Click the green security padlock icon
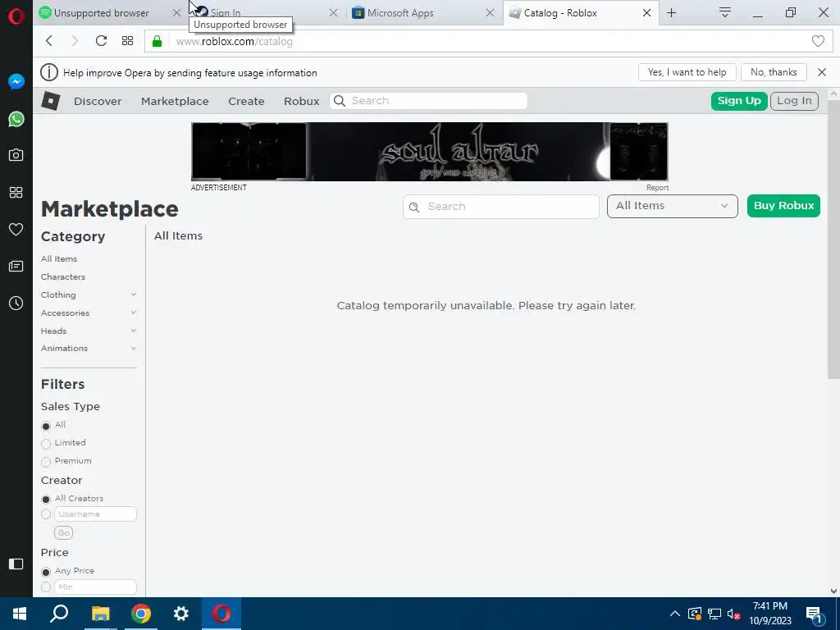 pyautogui.click(x=157, y=41)
